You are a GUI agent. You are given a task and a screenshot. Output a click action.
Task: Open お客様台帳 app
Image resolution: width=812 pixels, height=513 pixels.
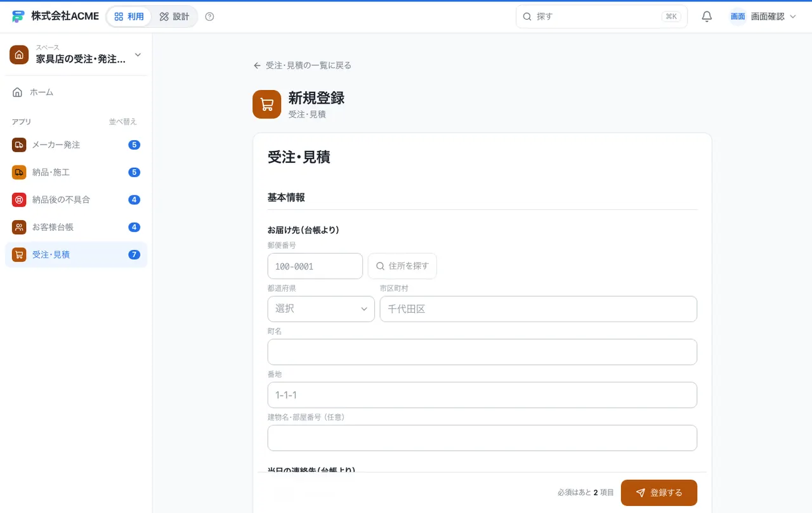click(76, 227)
